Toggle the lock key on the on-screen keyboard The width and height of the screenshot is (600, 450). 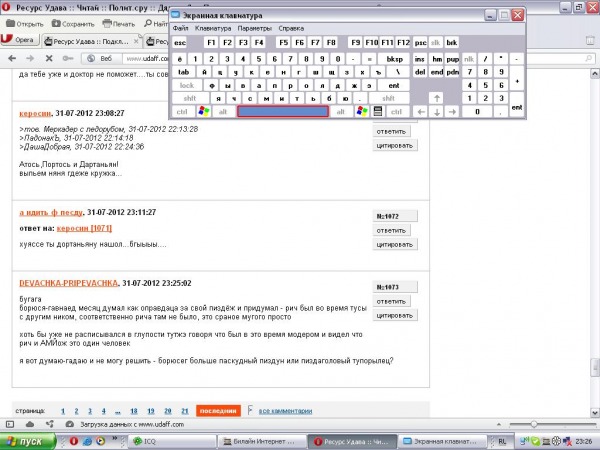pyautogui.click(x=187, y=85)
